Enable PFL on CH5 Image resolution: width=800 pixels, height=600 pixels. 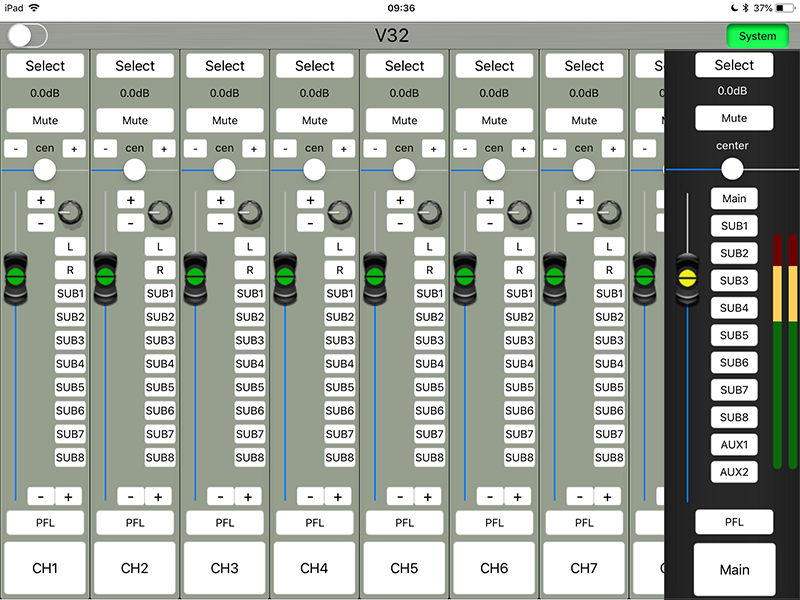tap(404, 522)
